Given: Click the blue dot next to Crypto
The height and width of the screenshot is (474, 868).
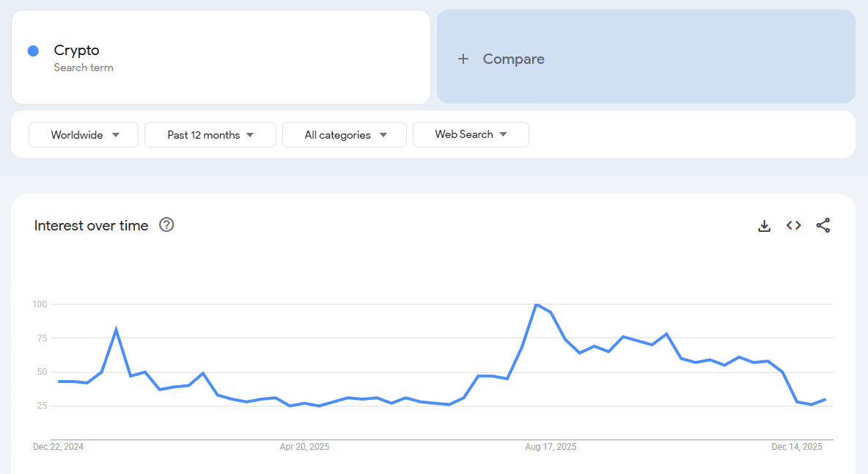Looking at the screenshot, I should pyautogui.click(x=32, y=50).
